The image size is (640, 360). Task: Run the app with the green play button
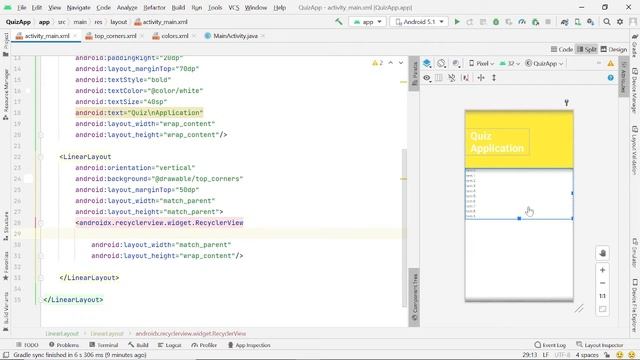point(457,22)
